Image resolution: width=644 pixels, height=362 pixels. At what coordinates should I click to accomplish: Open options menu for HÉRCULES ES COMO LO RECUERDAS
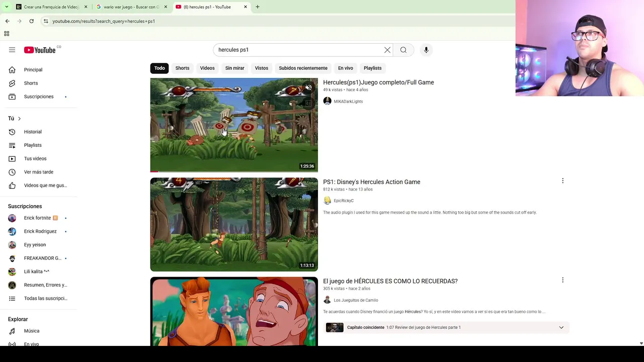562,280
